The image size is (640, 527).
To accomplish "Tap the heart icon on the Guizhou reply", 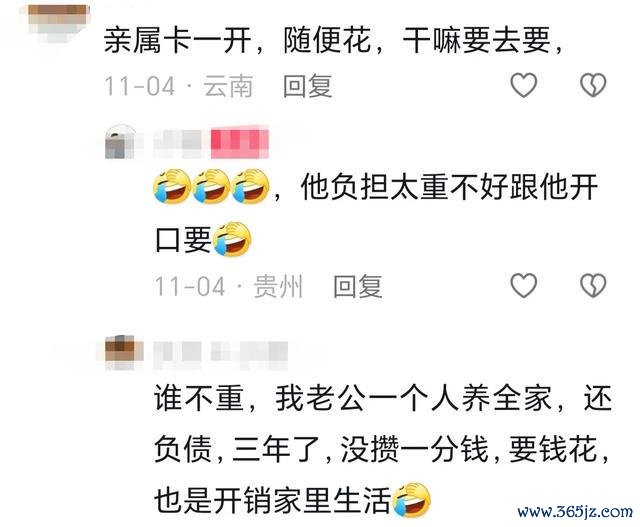I will click(524, 285).
